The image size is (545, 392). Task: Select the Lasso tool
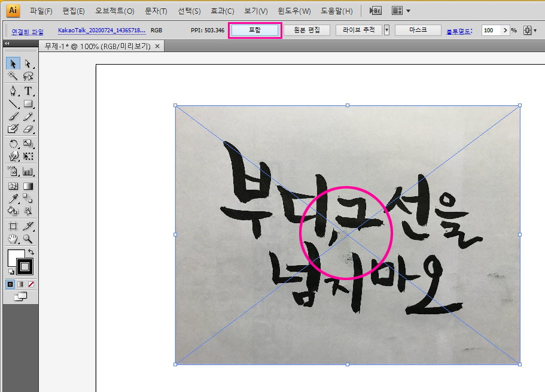[x=28, y=75]
